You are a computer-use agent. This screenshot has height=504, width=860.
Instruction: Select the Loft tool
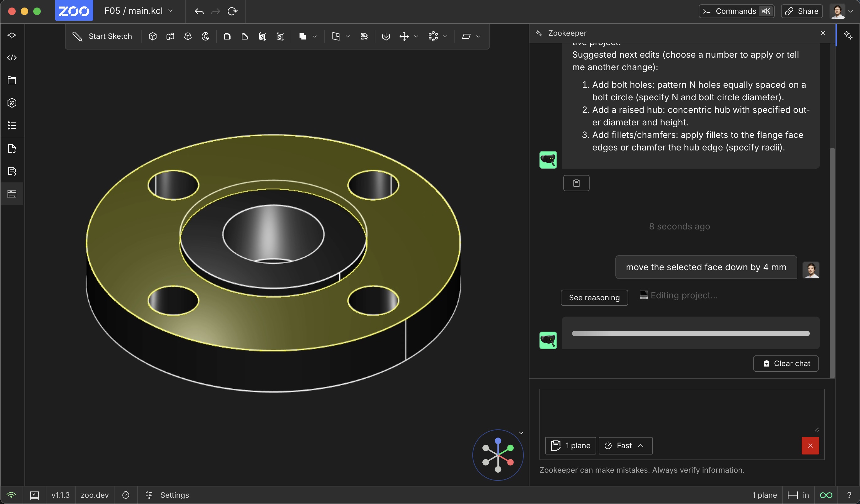click(188, 36)
